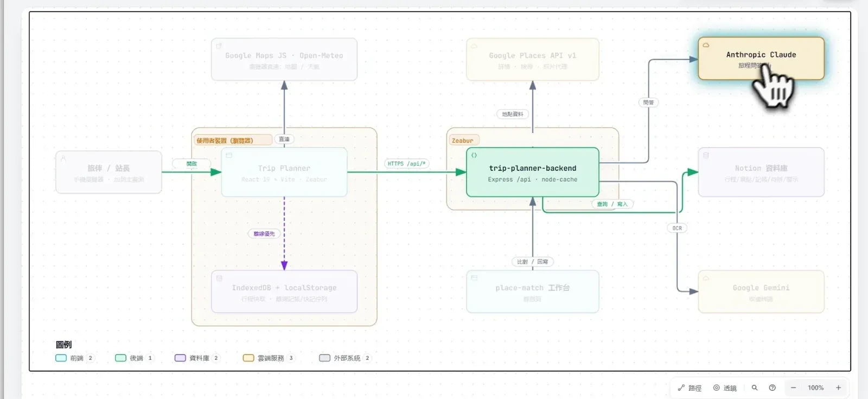Click the 雲端服務 legend color swatch
This screenshot has height=399, width=868.
248,358
